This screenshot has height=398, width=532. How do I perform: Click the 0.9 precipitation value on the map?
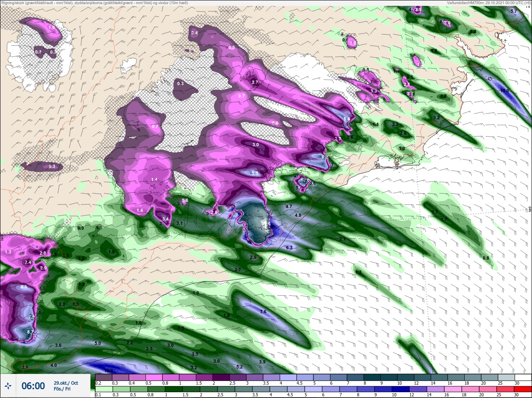click(x=81, y=228)
